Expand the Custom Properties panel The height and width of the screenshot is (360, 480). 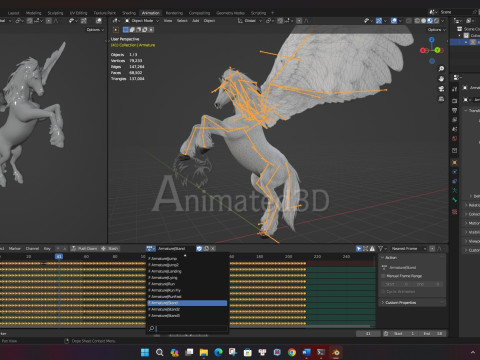[412, 303]
